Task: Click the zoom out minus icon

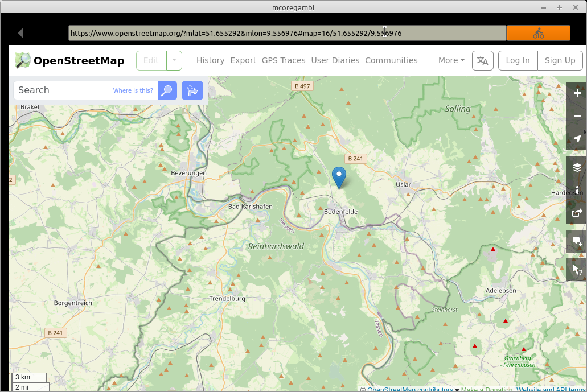Action: [577, 116]
